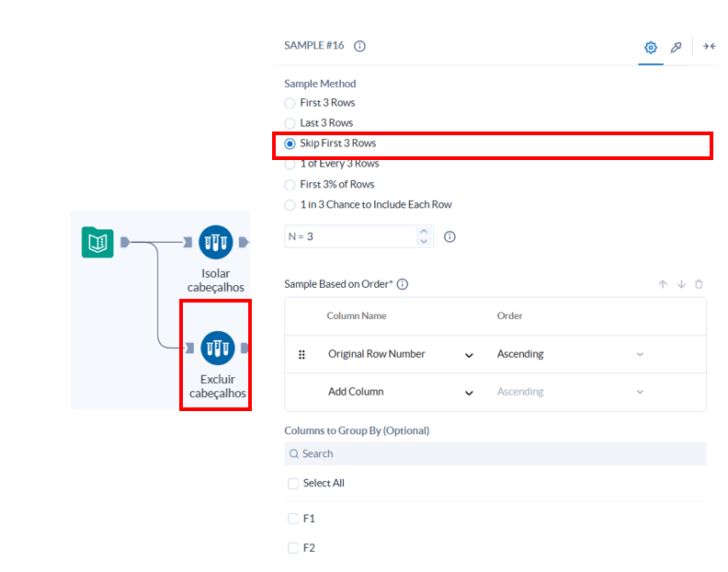Click info icon beside SAMPLE #16 title
The height and width of the screenshot is (572, 728).
tap(359, 46)
